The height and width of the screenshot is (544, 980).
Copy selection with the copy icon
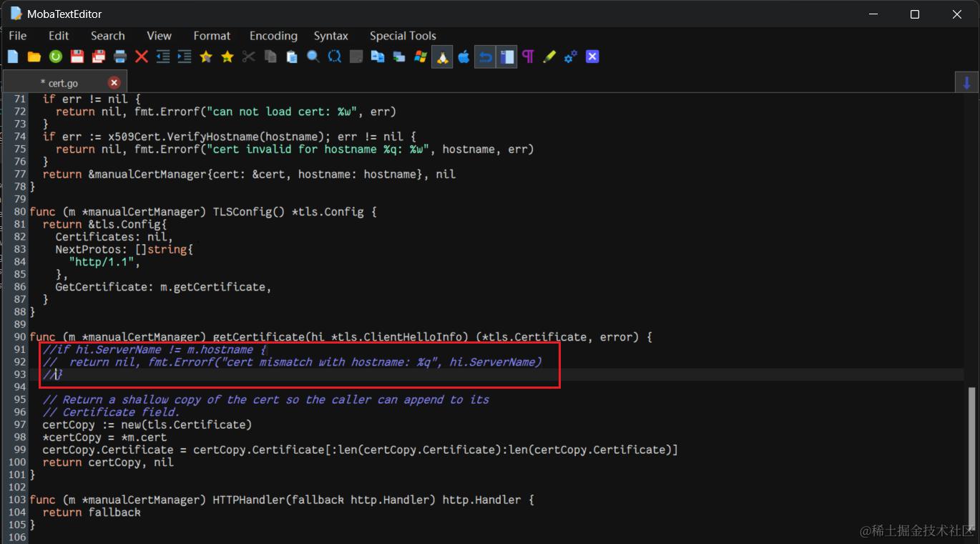click(x=270, y=57)
